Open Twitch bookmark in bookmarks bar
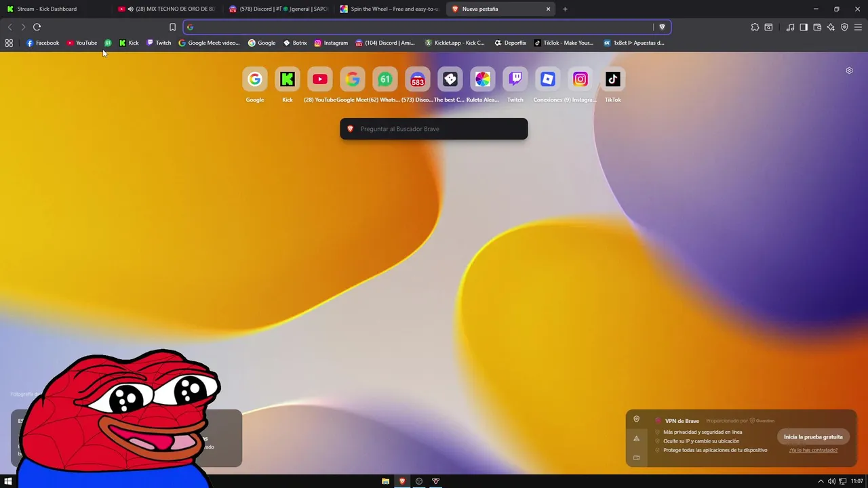The height and width of the screenshot is (488, 868). click(159, 43)
